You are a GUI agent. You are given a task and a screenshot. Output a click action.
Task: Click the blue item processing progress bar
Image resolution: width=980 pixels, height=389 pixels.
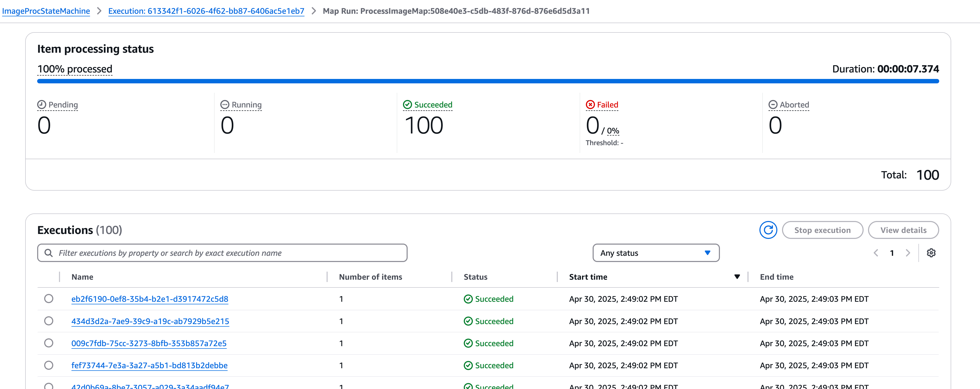(x=487, y=81)
